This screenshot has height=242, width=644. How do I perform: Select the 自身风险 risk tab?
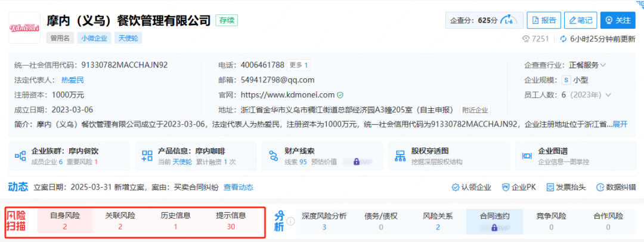tap(64, 220)
